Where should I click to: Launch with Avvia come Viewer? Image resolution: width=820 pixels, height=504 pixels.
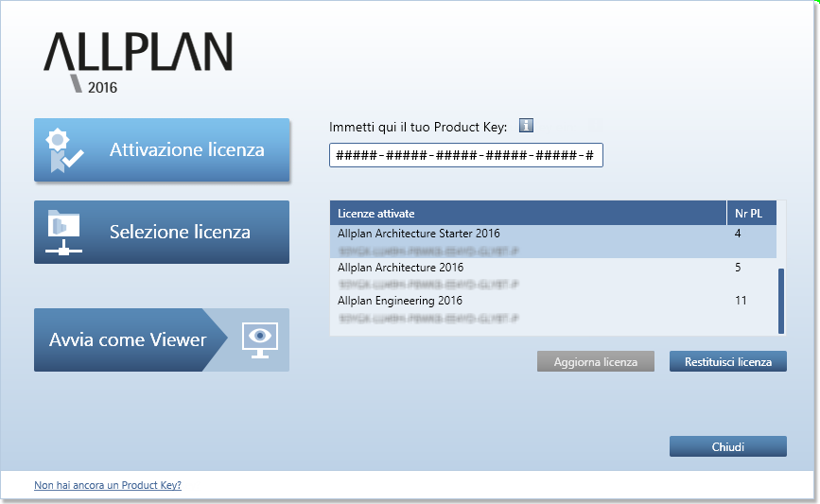pos(129,339)
